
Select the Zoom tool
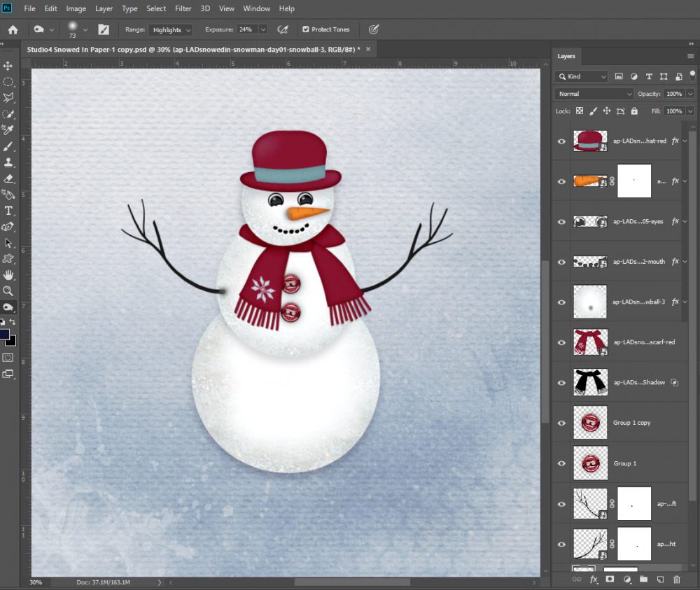pyautogui.click(x=8, y=290)
